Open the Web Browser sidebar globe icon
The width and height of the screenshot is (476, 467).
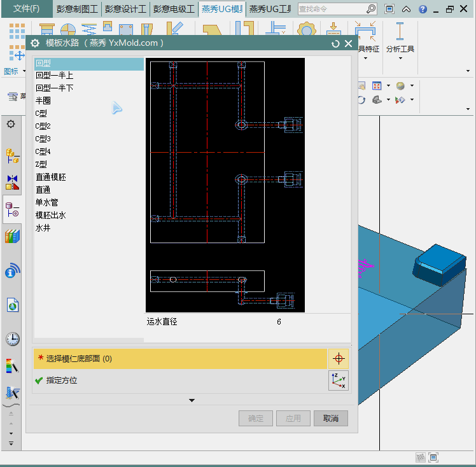pos(12,306)
